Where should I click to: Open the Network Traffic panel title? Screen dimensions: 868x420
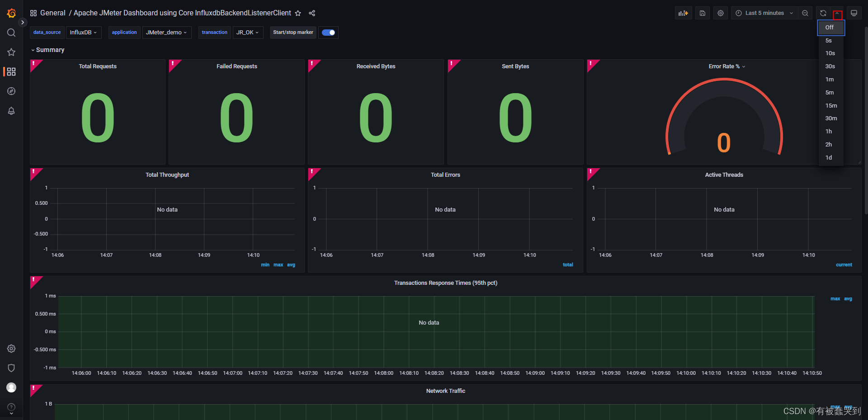point(446,391)
